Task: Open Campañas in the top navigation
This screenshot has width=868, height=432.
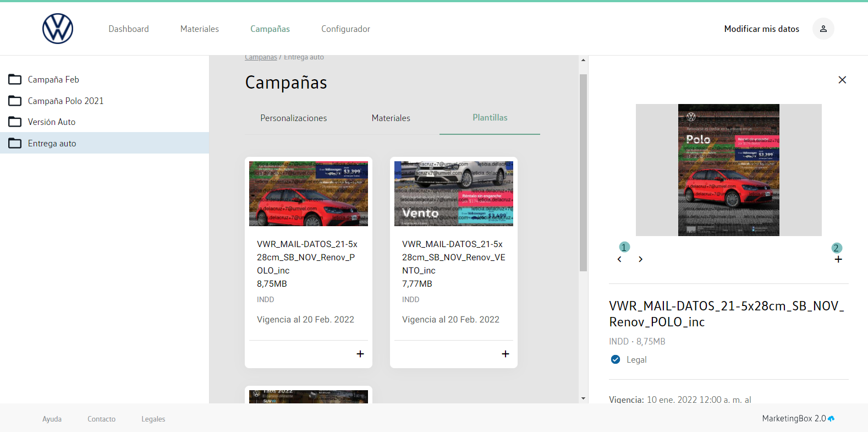Action: click(x=270, y=29)
